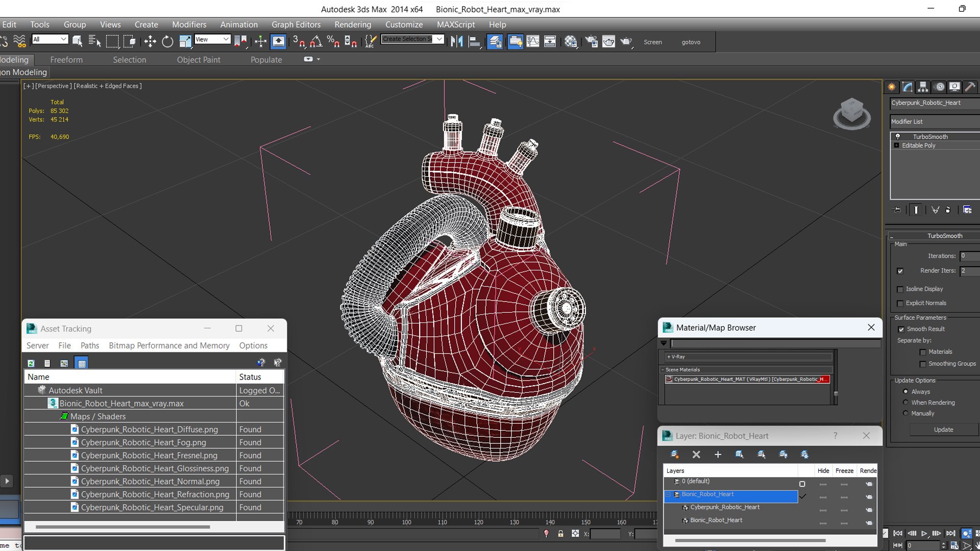Click the Iterations input field
Screen dimensions: 980x551
969,256
